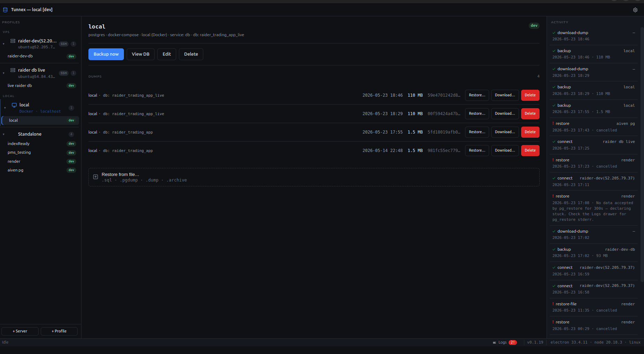This screenshot has width=644, height=354.
Task: Delete the 2026-05-14 22:48 dump
Action: point(530,151)
